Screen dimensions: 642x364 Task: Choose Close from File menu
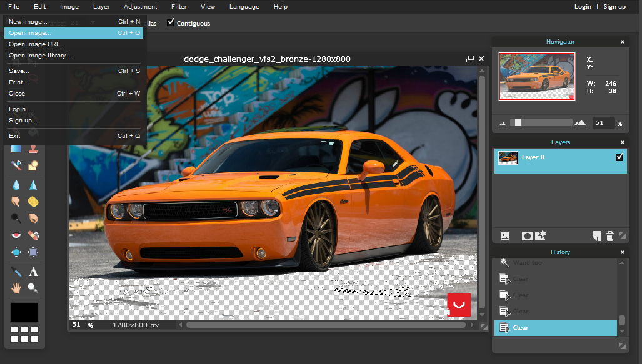tap(74, 93)
